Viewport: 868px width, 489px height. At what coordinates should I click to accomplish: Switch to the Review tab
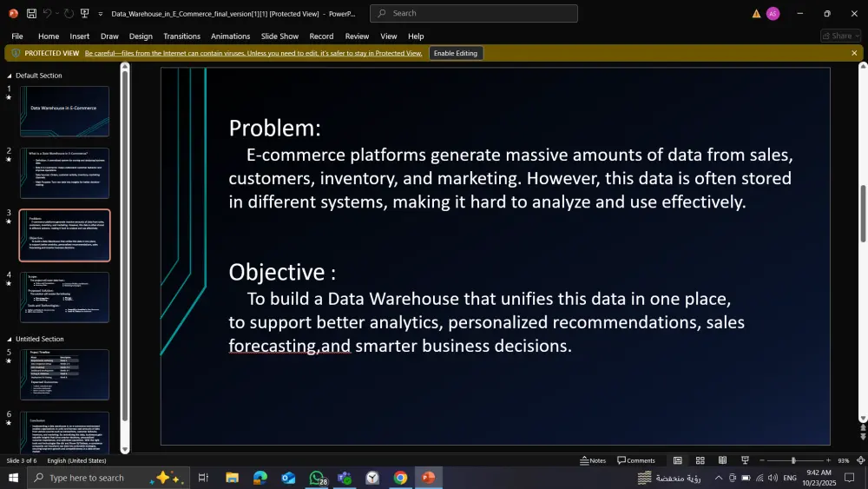[357, 36]
